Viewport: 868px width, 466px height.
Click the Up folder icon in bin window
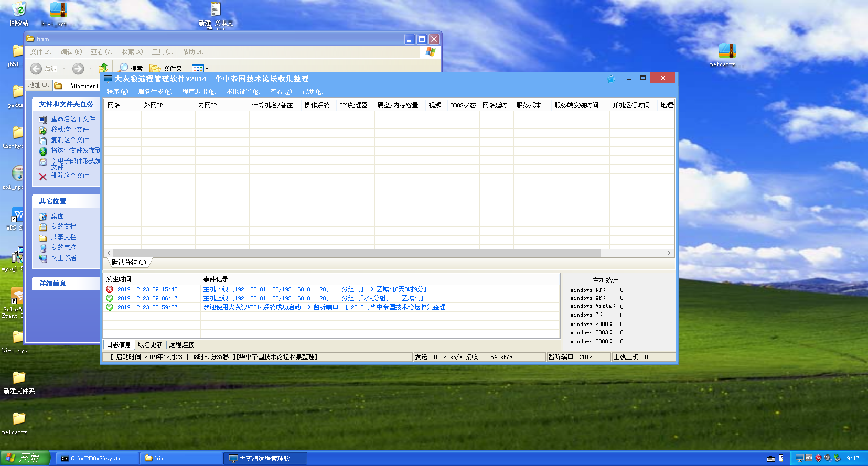103,68
